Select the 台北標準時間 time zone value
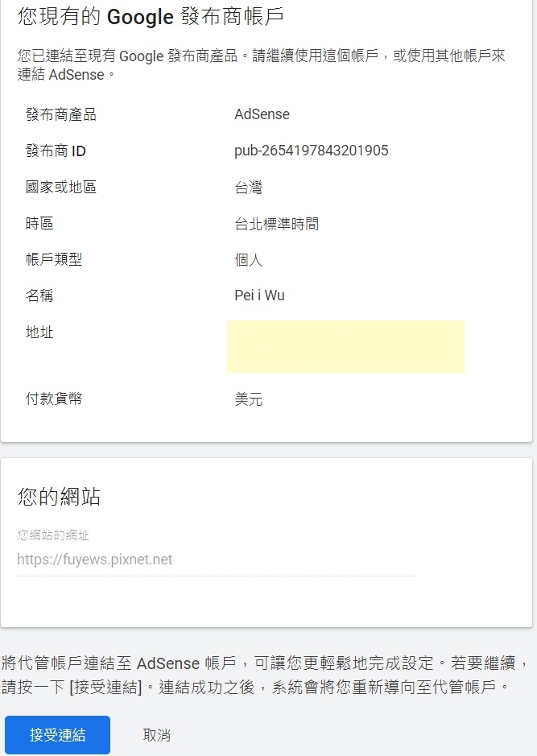This screenshot has height=756, width=537. tap(276, 224)
